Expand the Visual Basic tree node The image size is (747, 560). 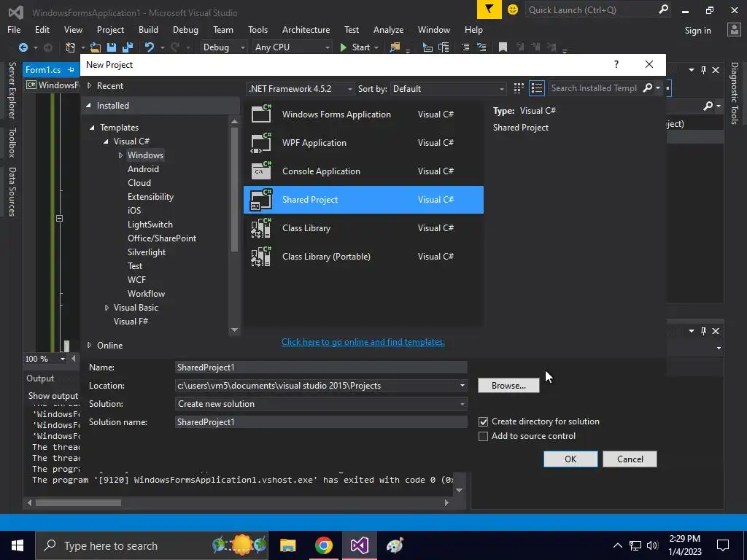[x=107, y=308]
